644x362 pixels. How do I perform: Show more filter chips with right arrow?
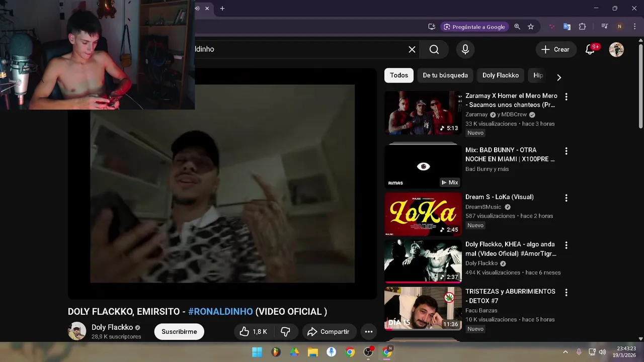tap(558, 77)
